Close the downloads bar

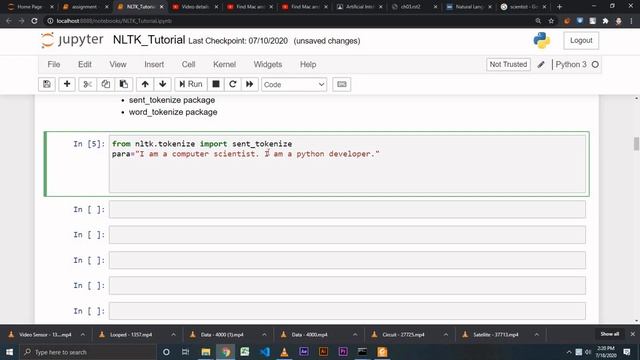tap(632, 334)
